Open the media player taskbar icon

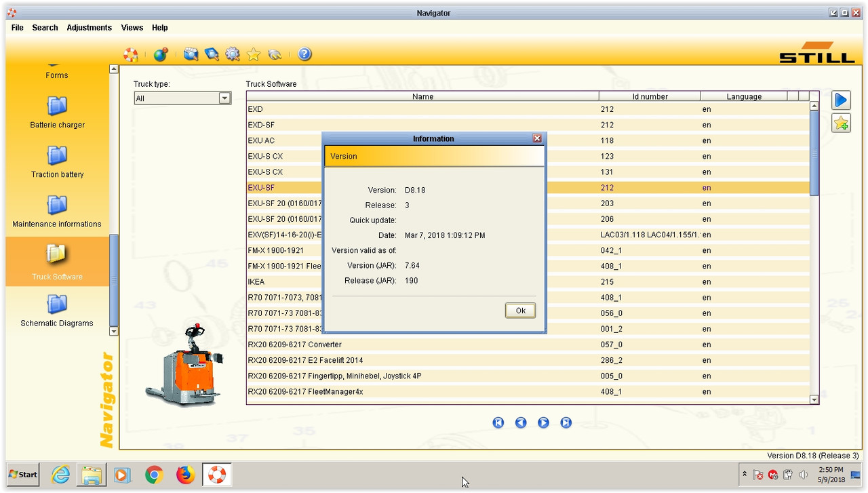pyautogui.click(x=122, y=475)
